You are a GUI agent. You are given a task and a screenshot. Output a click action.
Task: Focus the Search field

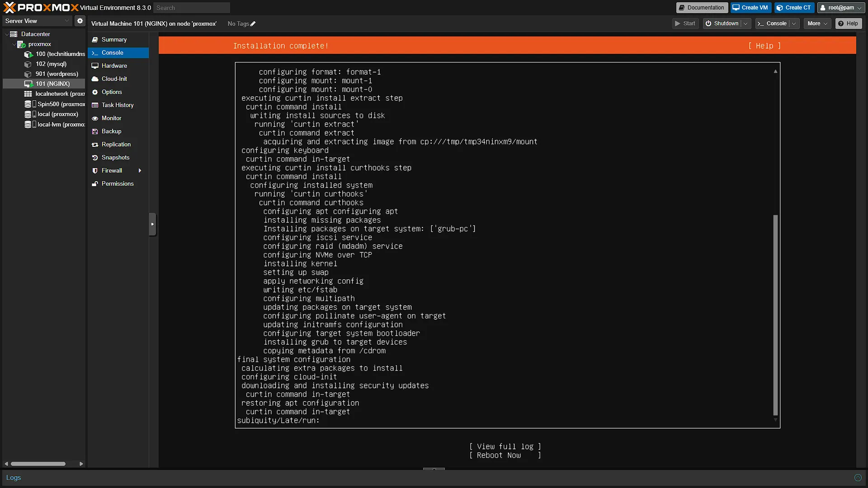(x=191, y=8)
